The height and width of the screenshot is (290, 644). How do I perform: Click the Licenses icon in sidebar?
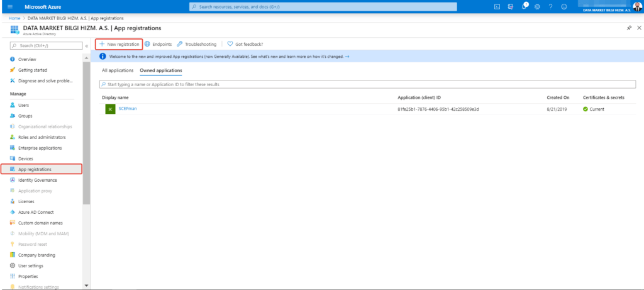pos(13,201)
